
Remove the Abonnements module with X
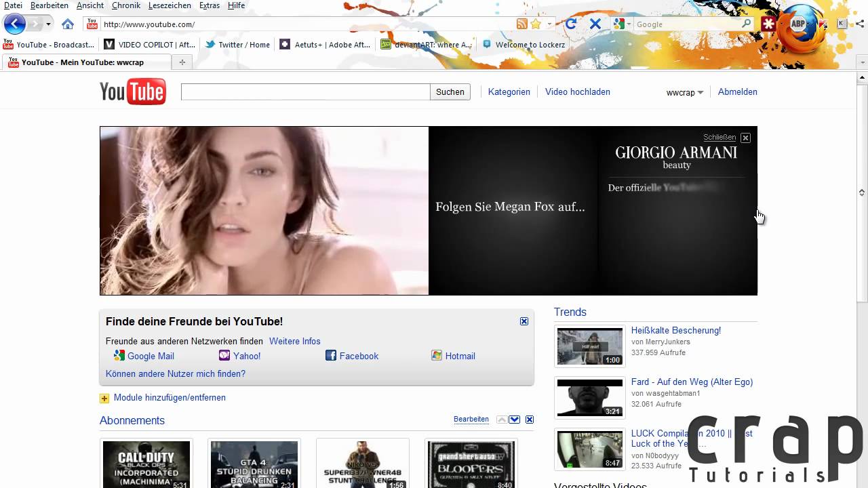coord(530,420)
